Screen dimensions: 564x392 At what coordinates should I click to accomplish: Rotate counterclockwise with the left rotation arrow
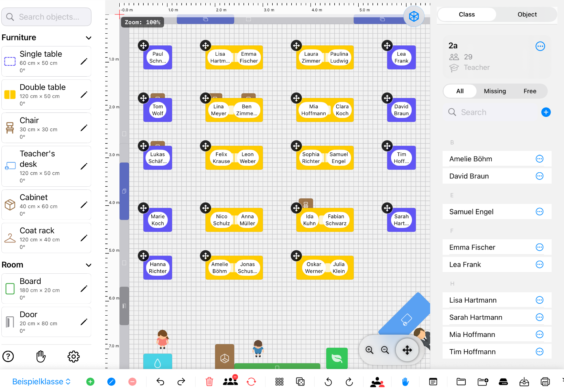pyautogui.click(x=328, y=382)
